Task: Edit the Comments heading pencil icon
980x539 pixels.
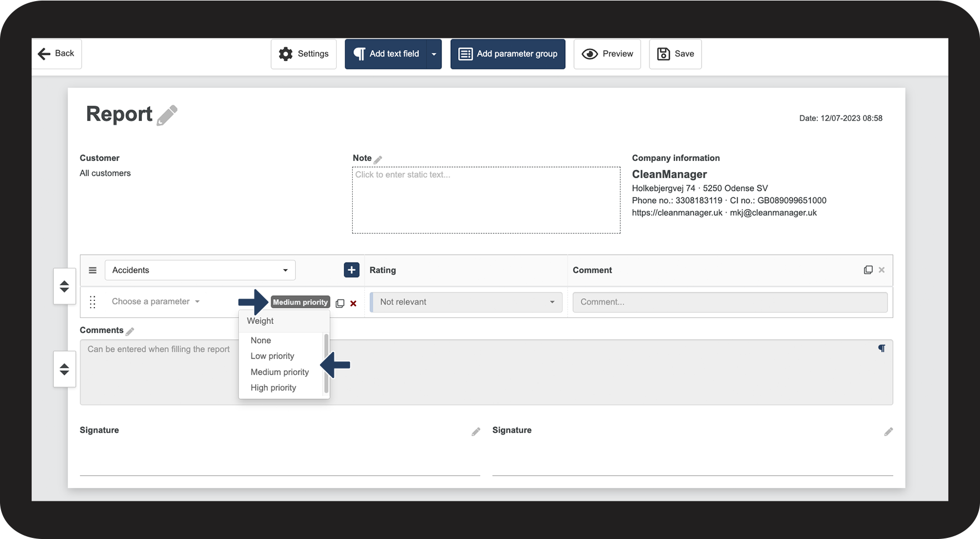Action: point(130,331)
